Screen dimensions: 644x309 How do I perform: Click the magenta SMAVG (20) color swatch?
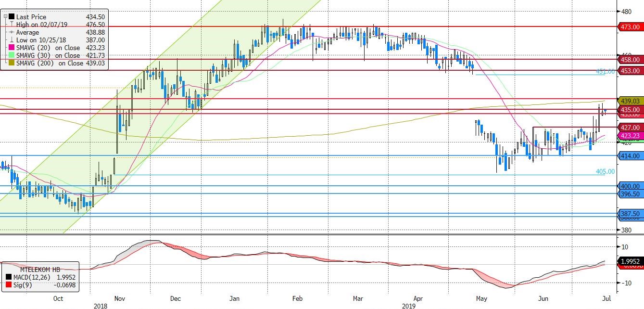(x=12, y=48)
